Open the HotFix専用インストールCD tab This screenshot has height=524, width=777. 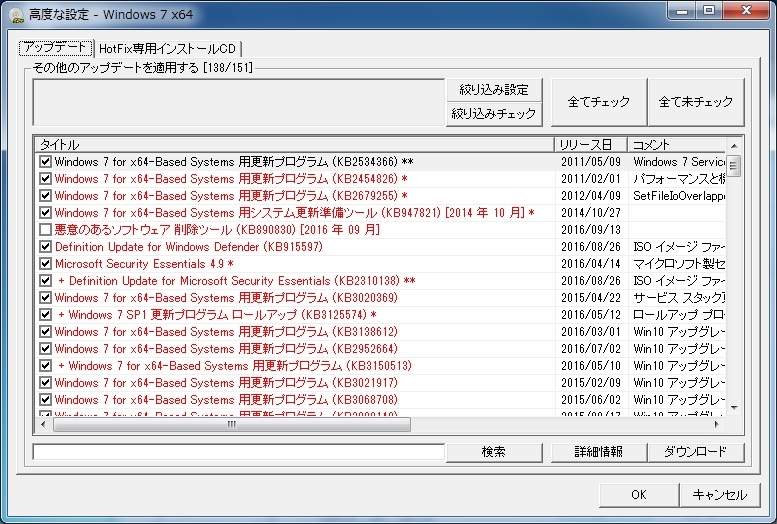[x=167, y=49]
